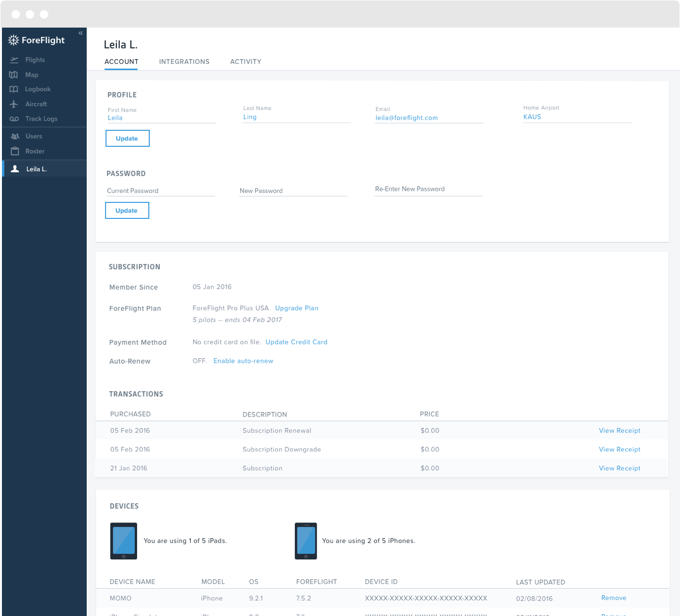Open Track Logs label in sidebar
This screenshot has width=680, height=616.
click(x=42, y=119)
